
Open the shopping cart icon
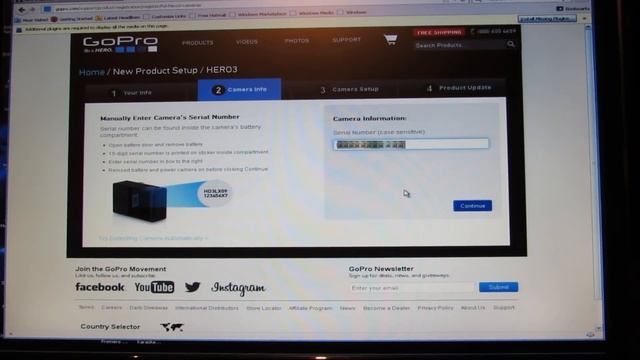(391, 40)
